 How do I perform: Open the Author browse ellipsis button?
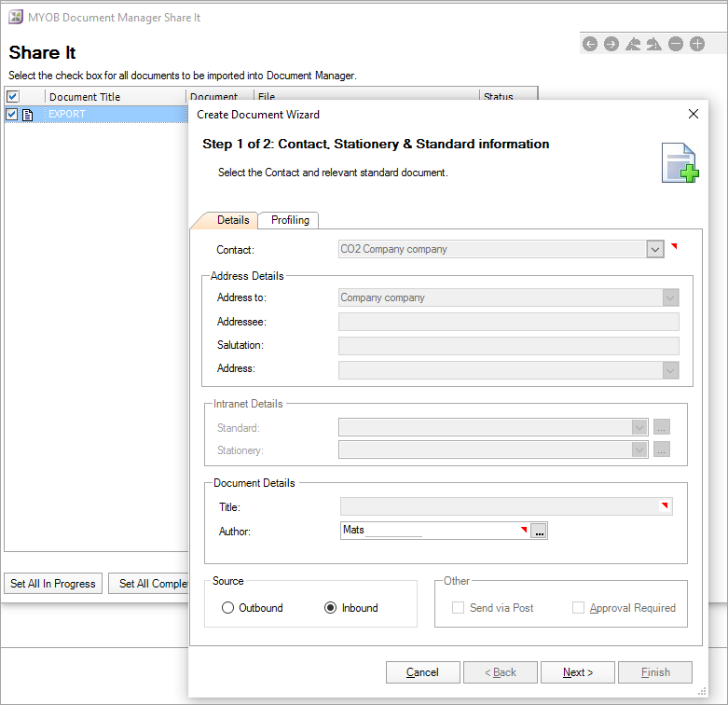(540, 531)
